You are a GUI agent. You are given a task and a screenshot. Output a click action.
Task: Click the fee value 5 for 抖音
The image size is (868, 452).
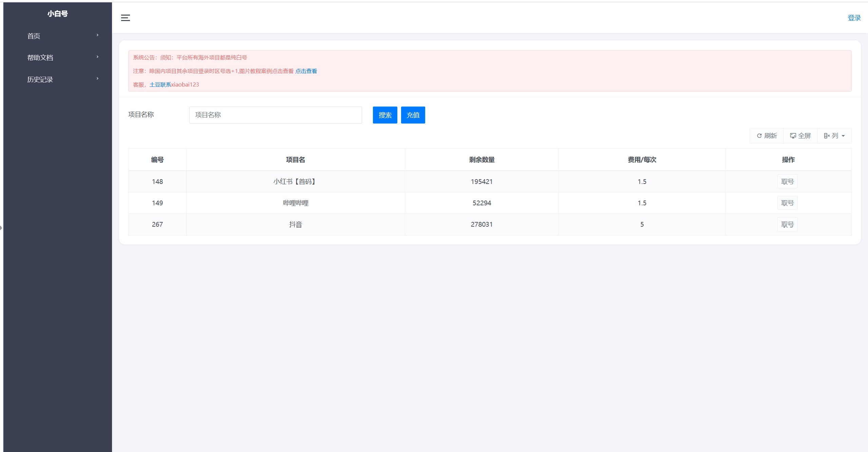(x=642, y=224)
